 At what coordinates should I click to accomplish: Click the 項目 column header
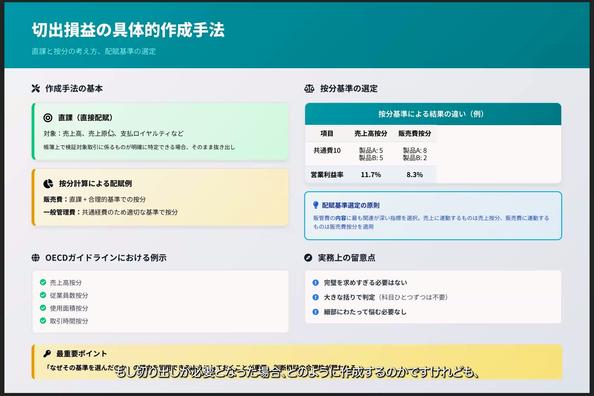[327, 133]
